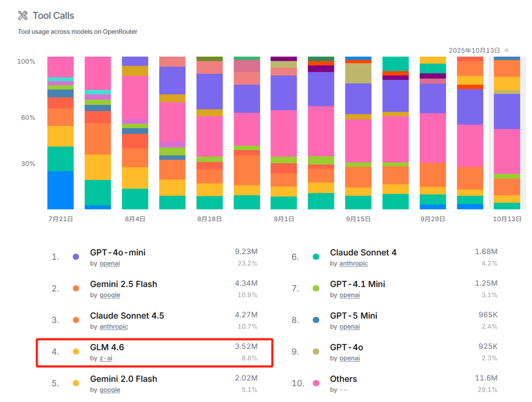Click the blue swatch beside GPT-5 Mini
Viewport: 532px width, 402px height.
click(316, 320)
